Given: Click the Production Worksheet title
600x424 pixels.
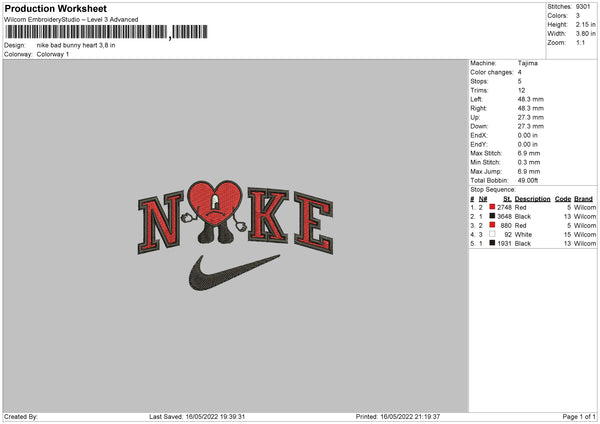Looking at the screenshot, I should [55, 8].
